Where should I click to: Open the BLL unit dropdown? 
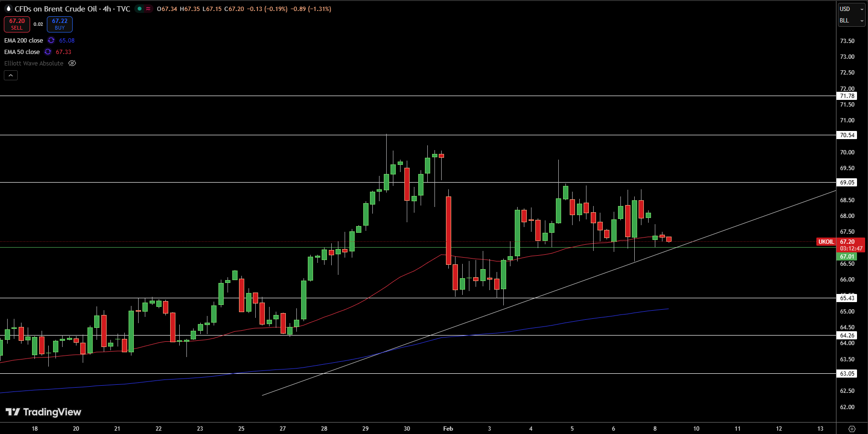[852, 21]
